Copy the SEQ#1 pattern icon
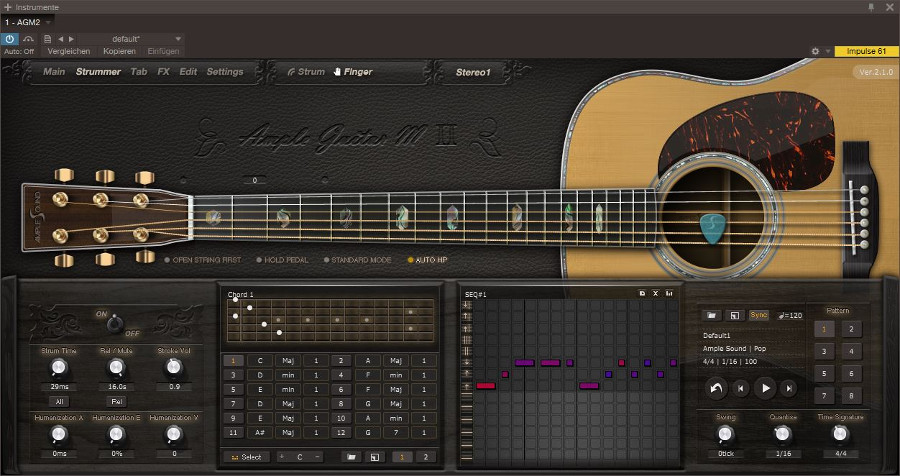The height and width of the screenshot is (476, 900). pyautogui.click(x=642, y=293)
